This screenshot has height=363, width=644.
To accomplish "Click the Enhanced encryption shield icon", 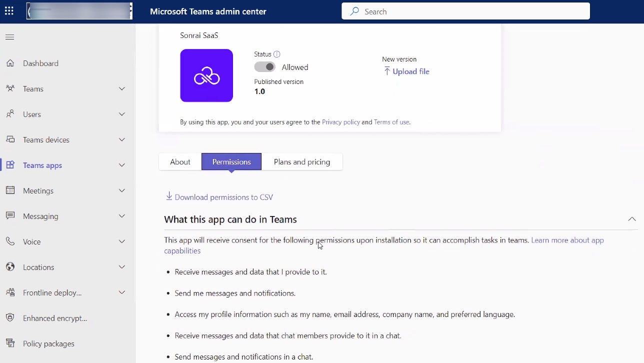I will 10,318.
